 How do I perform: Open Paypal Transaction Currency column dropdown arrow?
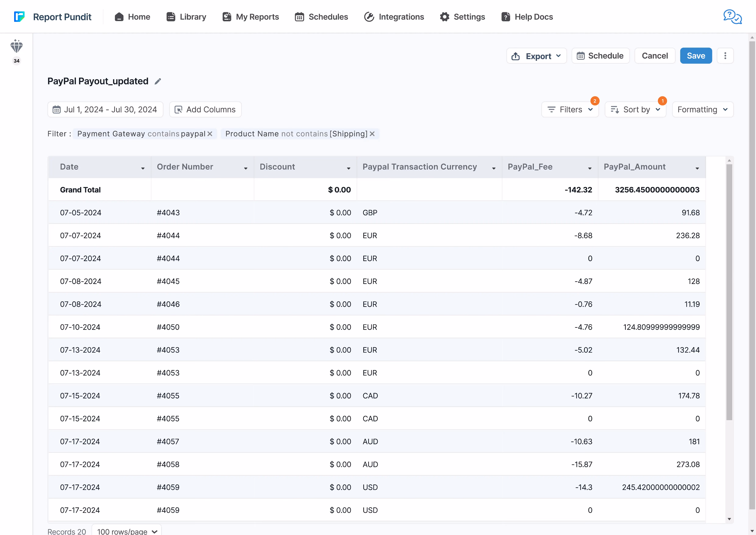coord(494,168)
